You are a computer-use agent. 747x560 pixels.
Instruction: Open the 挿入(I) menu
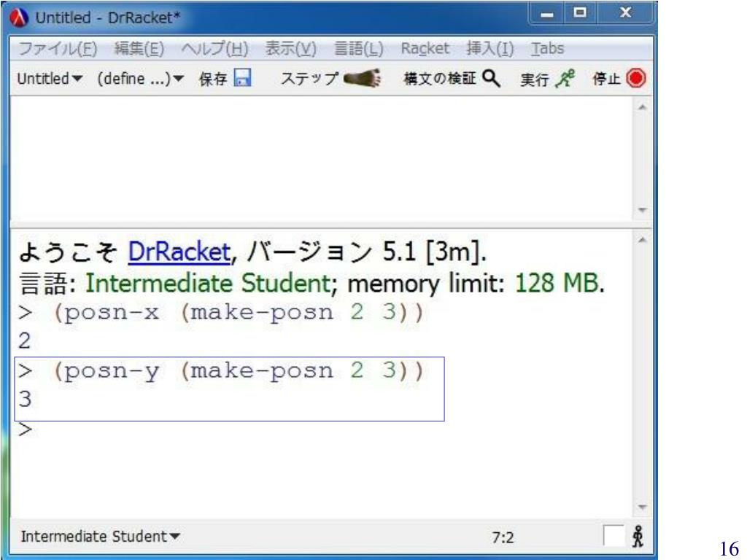tap(489, 49)
